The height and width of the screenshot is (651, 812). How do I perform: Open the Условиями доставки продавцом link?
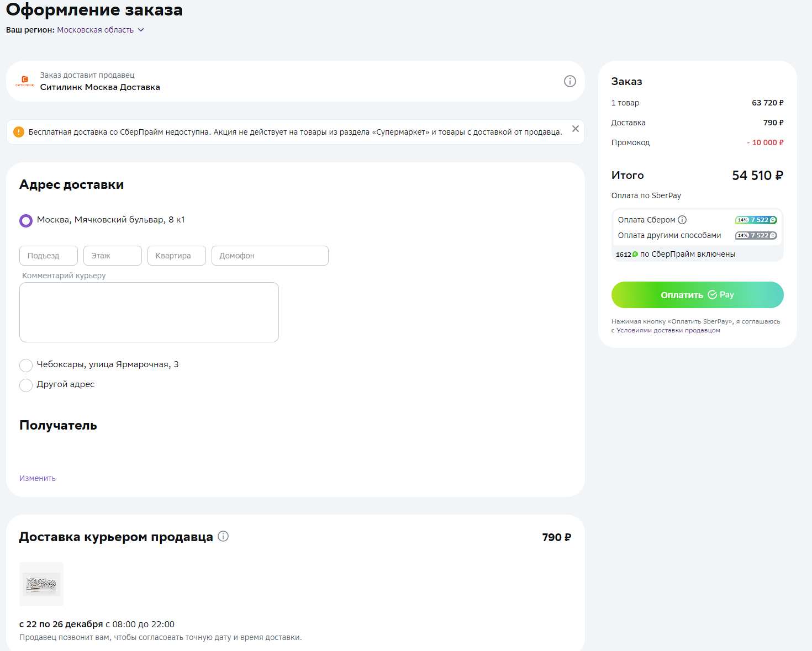click(x=668, y=330)
